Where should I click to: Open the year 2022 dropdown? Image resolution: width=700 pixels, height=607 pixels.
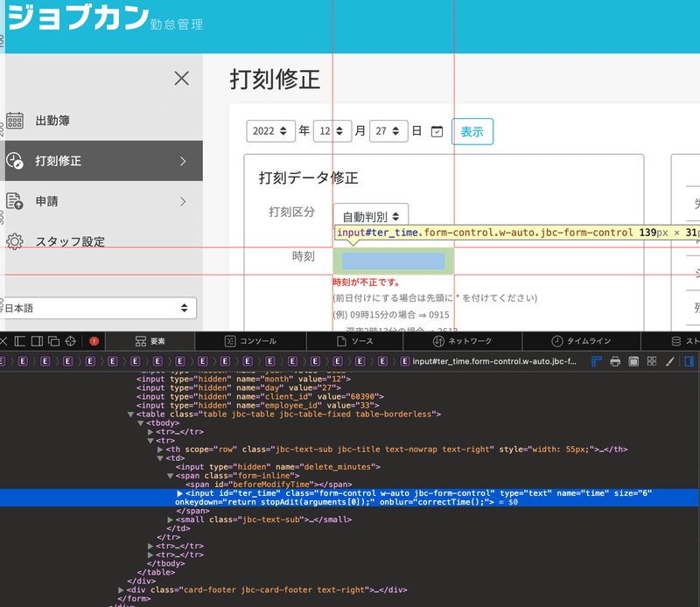click(270, 131)
